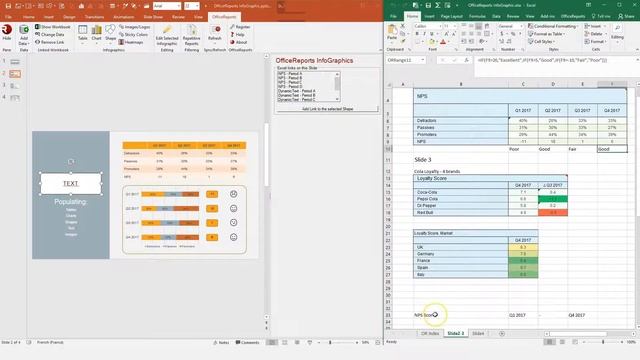Click Comments in PowerPoint status bar
The width and height of the screenshot is (640, 360).
(x=247, y=342)
